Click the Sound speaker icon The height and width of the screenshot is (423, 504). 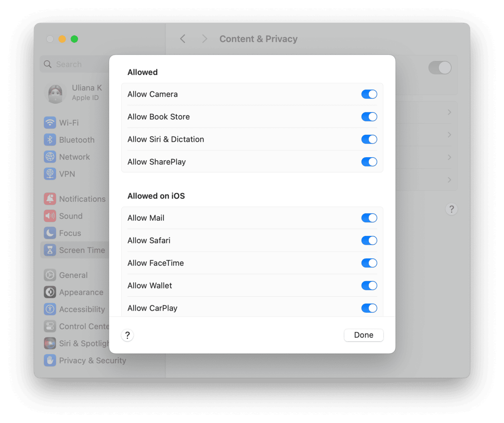tap(50, 216)
